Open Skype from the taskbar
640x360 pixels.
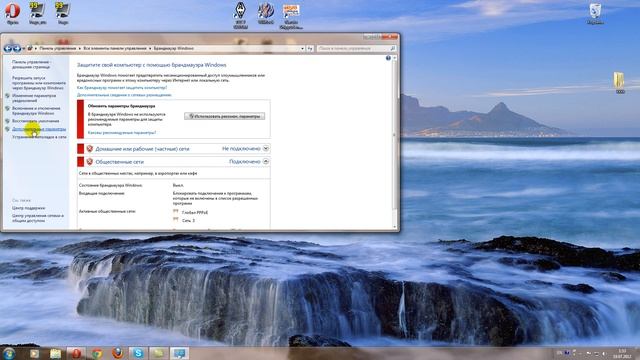[138, 353]
